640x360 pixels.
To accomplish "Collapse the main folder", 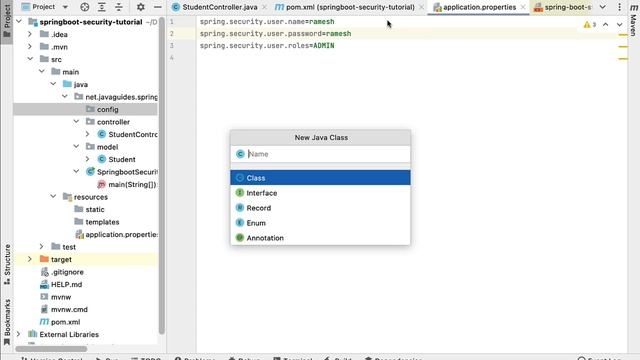I will (42, 72).
